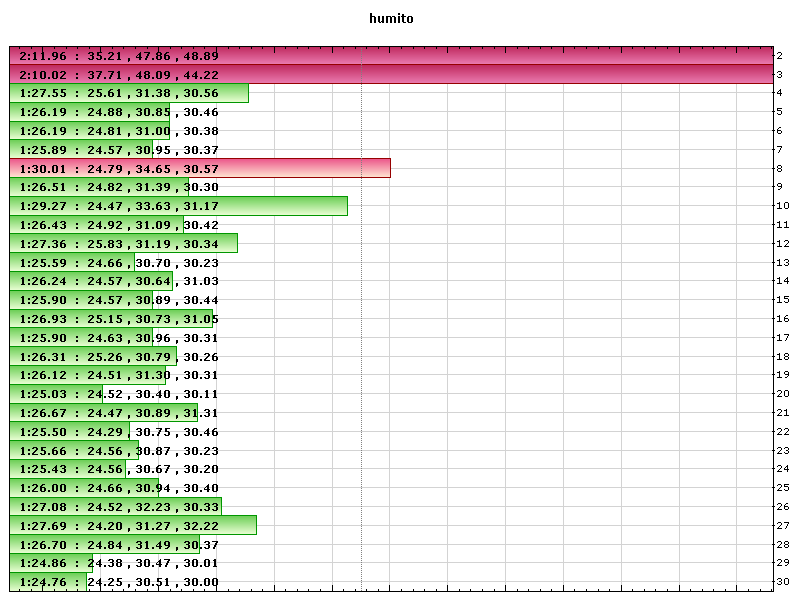Click the 1:25.03 lap bar
The image size is (800, 601).
(x=100, y=393)
